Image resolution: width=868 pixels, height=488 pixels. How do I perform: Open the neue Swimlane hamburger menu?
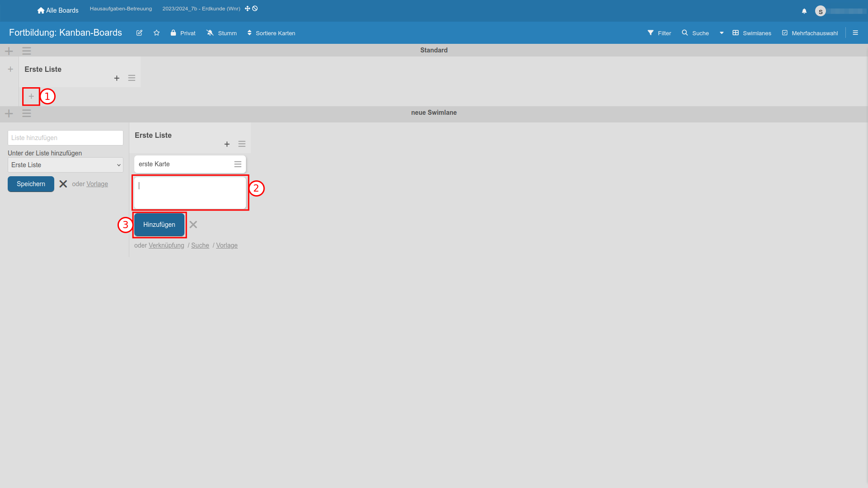coord(27,113)
